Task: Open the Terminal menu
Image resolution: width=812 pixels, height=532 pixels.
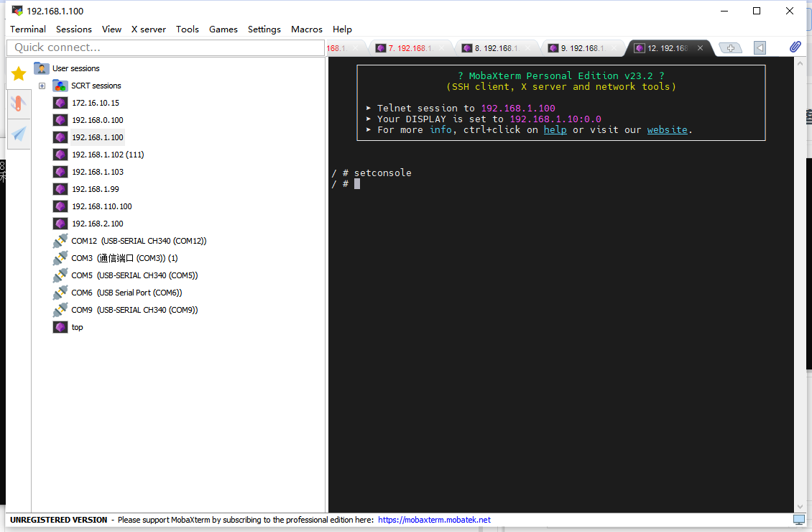Action: coord(28,29)
